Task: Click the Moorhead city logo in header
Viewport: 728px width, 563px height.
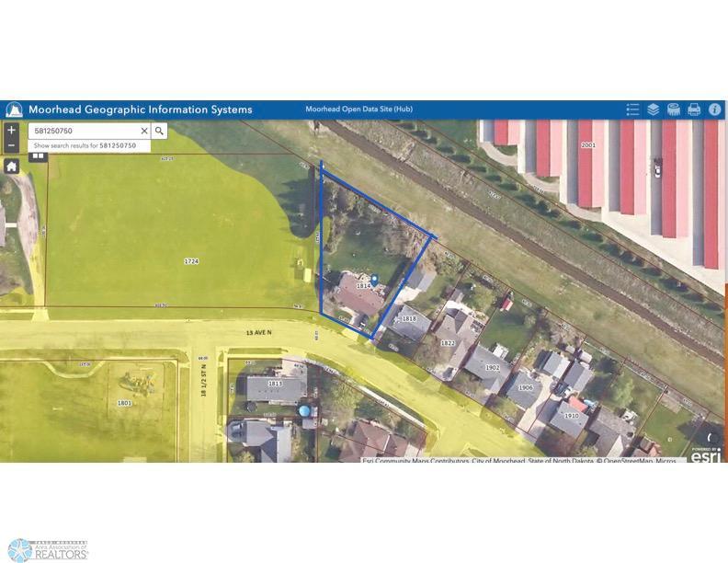Action: click(x=14, y=110)
